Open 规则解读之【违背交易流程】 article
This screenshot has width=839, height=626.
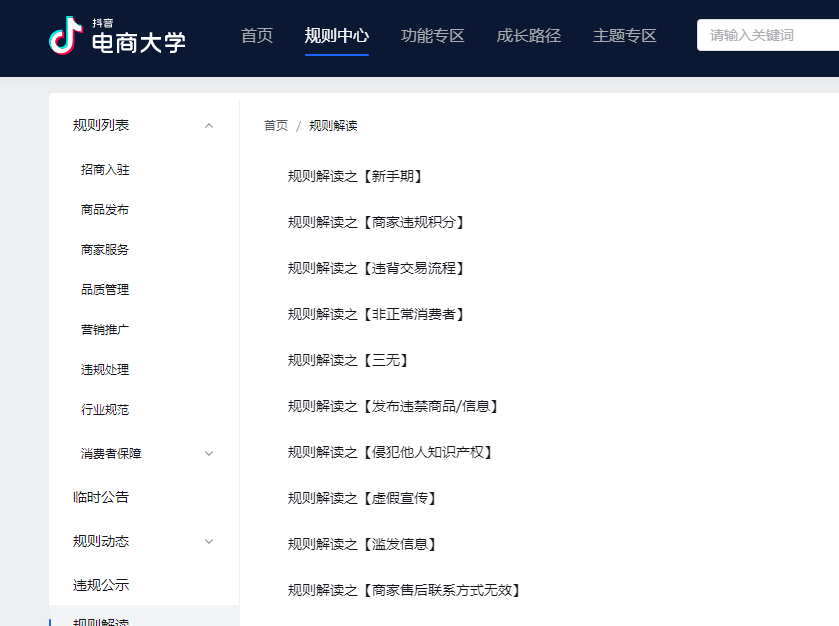tap(377, 269)
